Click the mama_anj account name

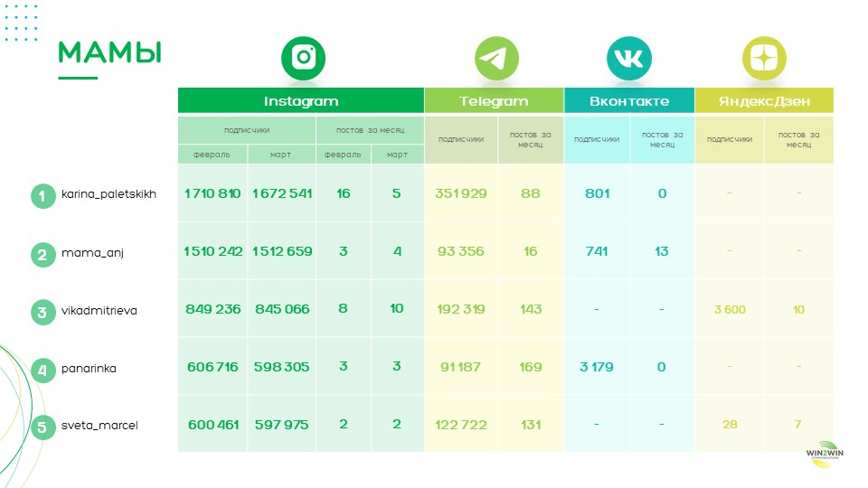(91, 252)
